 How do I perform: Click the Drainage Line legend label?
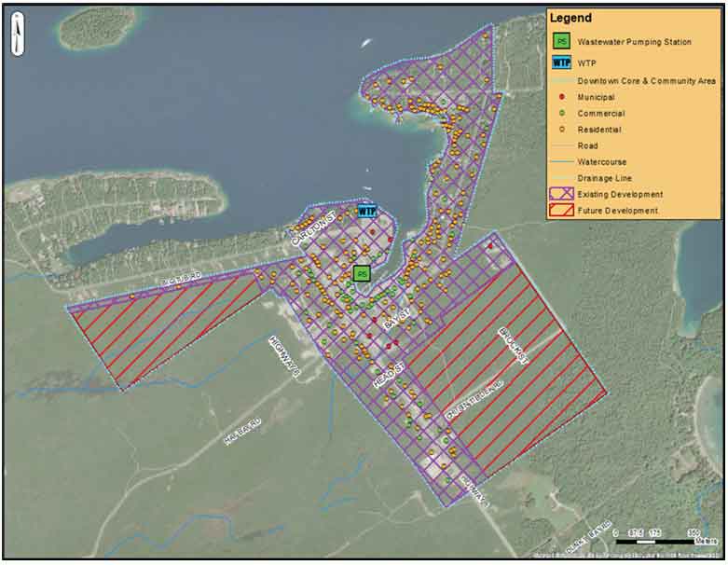pyautogui.click(x=606, y=178)
